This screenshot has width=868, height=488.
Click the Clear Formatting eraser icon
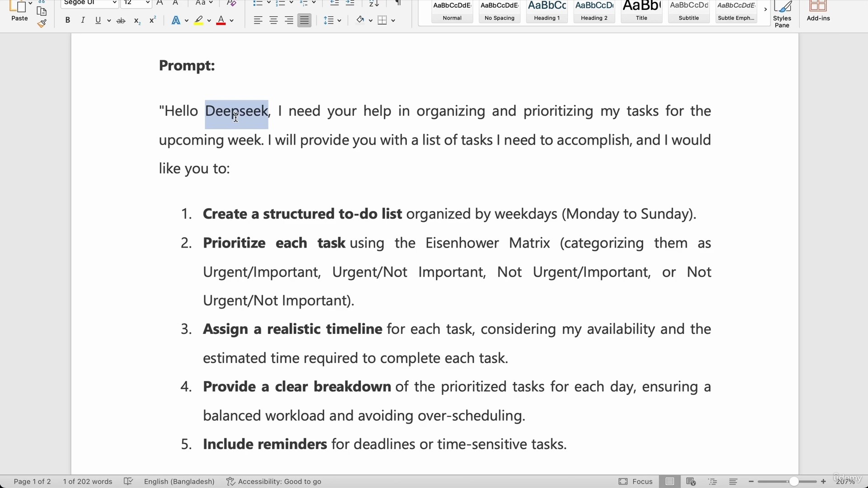point(231,3)
